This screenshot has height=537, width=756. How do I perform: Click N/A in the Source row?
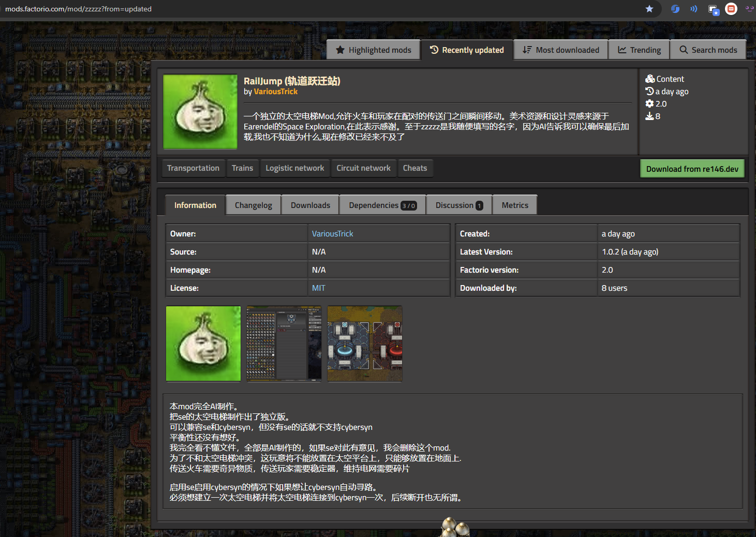click(x=319, y=252)
